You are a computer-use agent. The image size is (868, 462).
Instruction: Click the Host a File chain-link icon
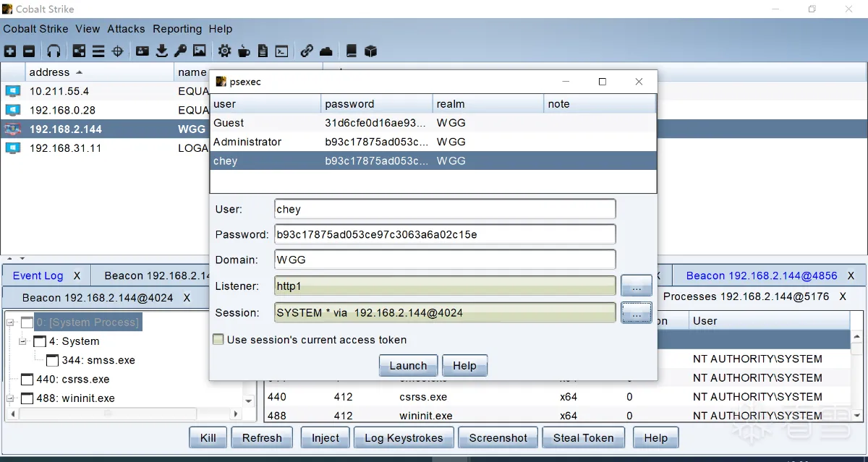[307, 51]
